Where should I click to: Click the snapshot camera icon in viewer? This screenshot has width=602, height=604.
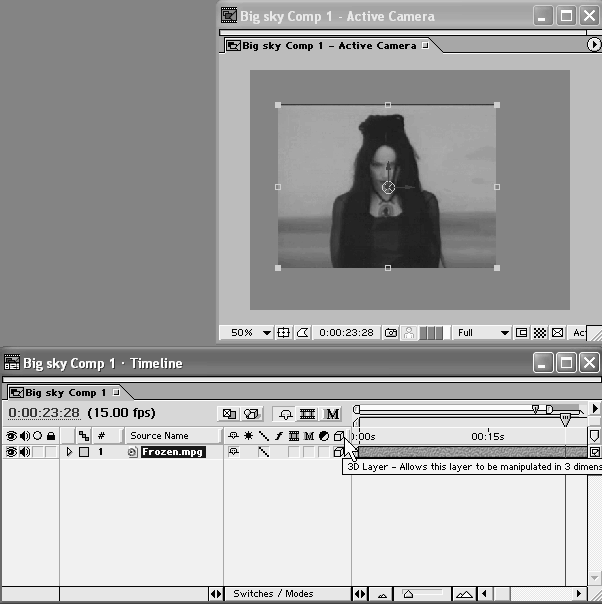392,333
